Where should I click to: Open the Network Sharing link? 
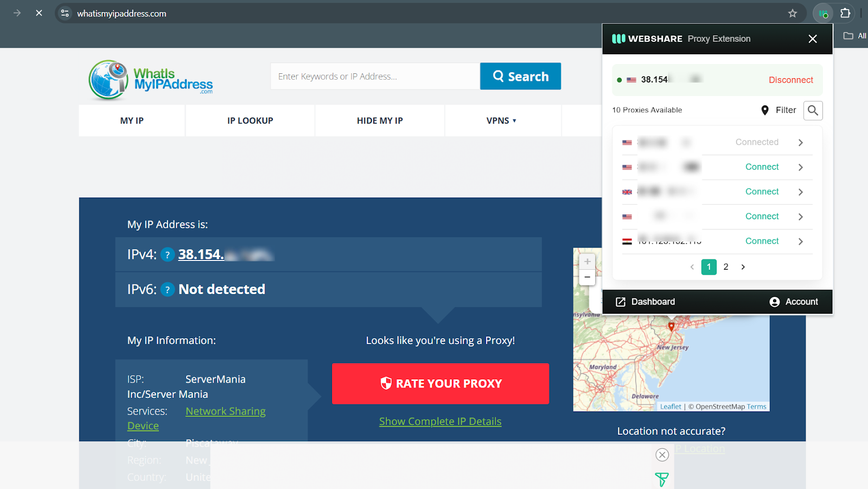point(226,411)
